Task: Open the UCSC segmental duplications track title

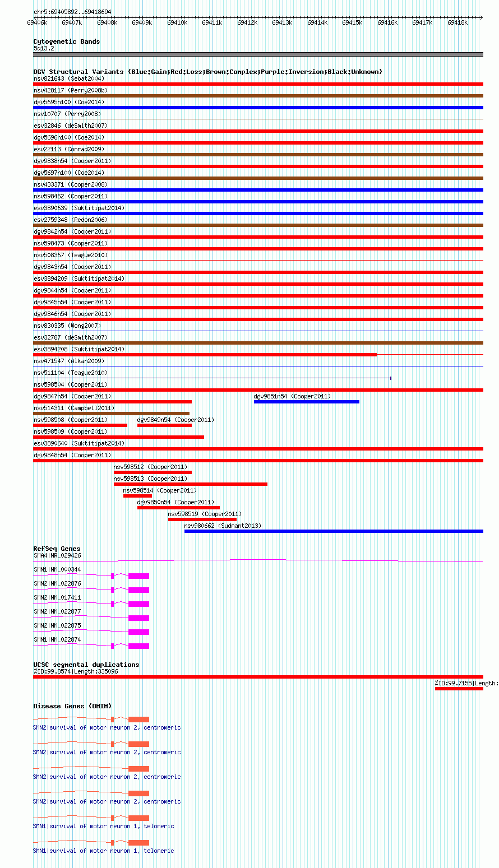Action: pos(86,665)
